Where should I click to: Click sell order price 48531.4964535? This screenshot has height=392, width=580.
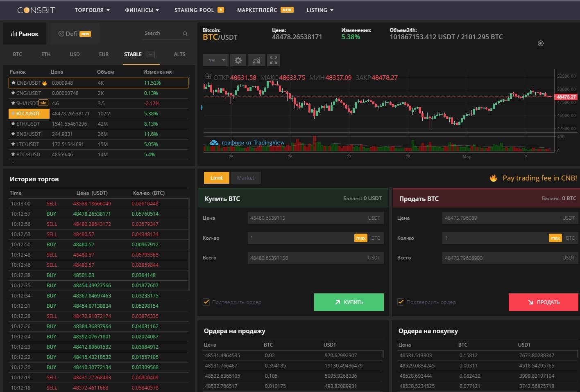point(222,356)
